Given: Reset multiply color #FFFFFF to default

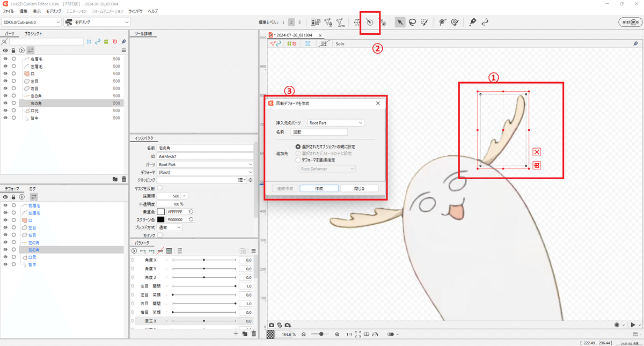Looking at the screenshot, I should click(x=191, y=212).
